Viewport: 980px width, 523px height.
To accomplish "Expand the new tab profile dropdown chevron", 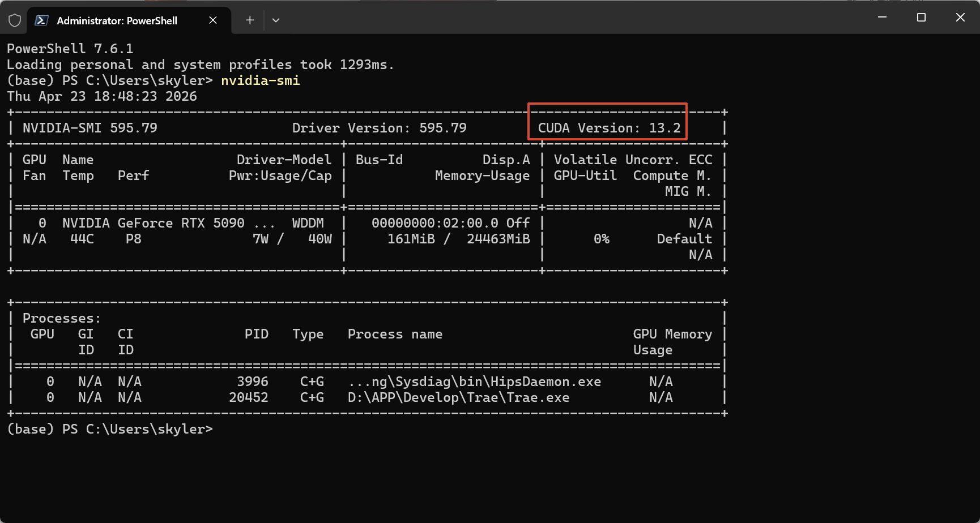I will click(276, 20).
